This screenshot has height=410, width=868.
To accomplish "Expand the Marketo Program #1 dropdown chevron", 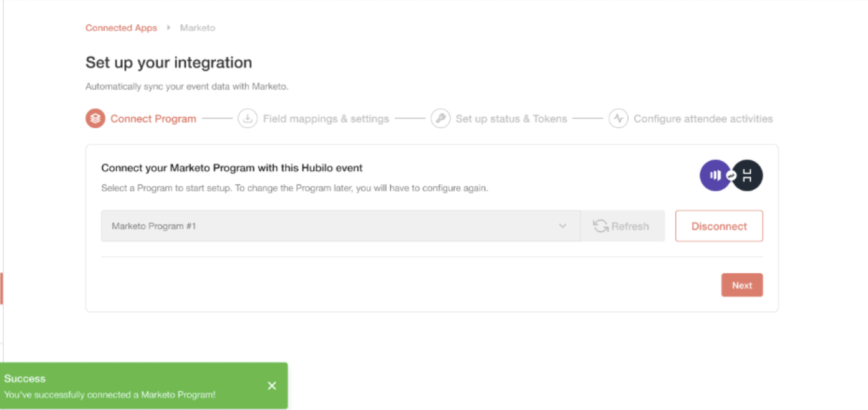I will point(562,226).
